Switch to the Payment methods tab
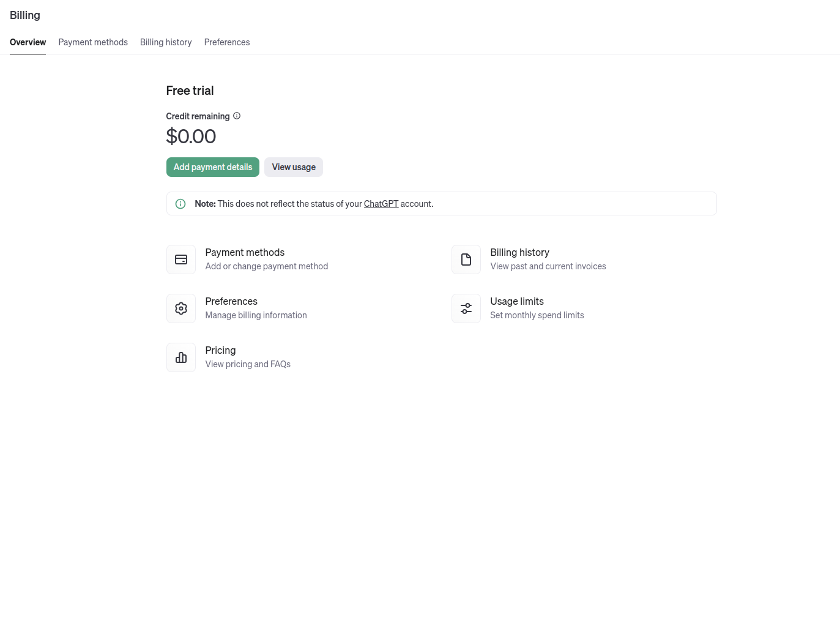Image resolution: width=840 pixels, height=620 pixels. coord(93,42)
